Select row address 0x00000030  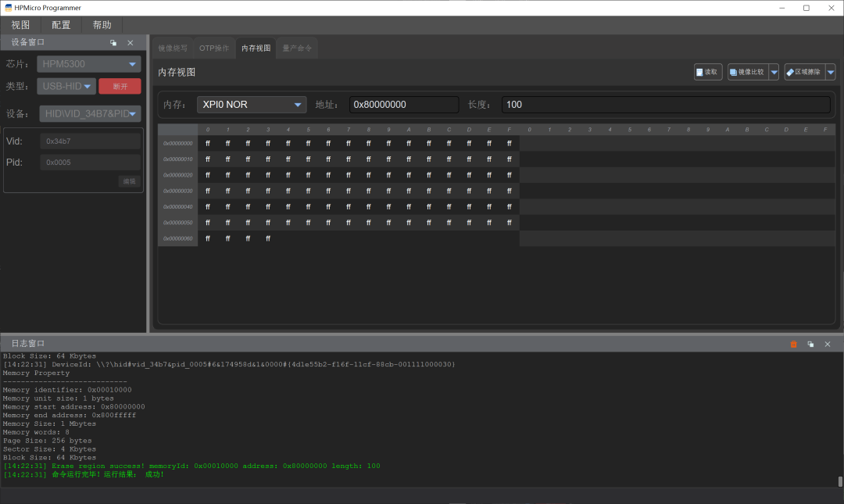click(178, 191)
